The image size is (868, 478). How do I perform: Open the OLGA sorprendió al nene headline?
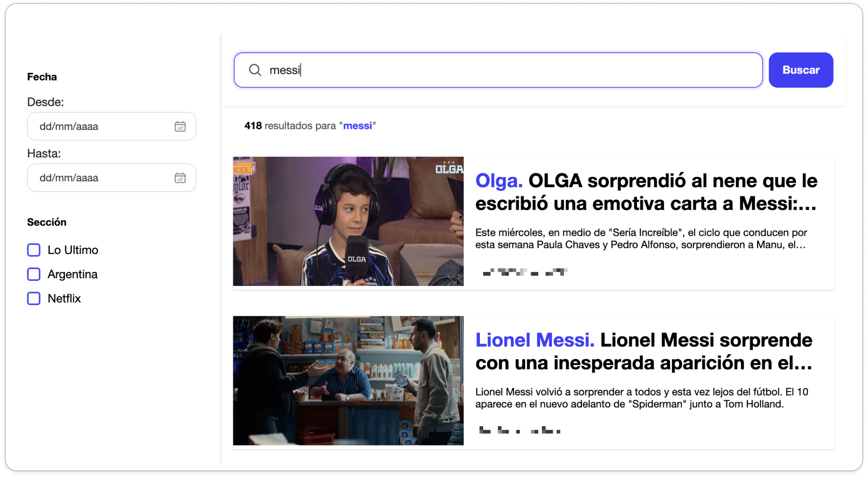(x=646, y=192)
